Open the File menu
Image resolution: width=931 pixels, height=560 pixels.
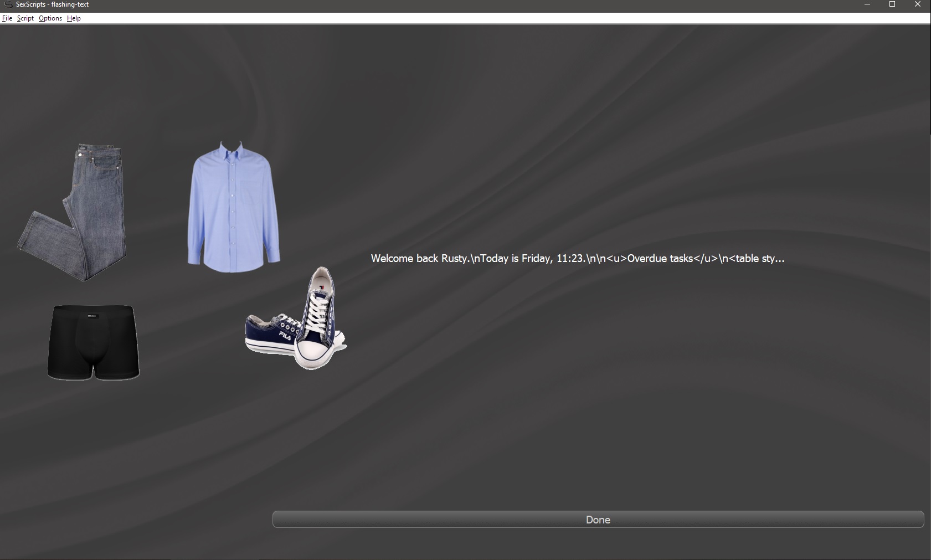pyautogui.click(x=7, y=18)
